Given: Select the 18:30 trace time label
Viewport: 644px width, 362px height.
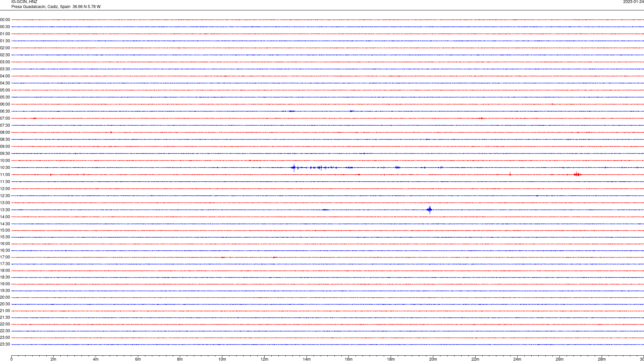Looking at the screenshot, I should (x=5, y=277).
